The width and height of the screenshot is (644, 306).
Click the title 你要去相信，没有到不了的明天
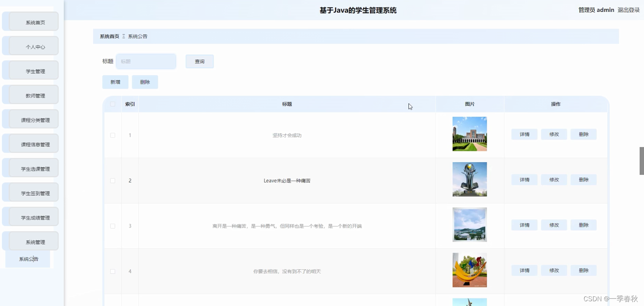pos(287,271)
